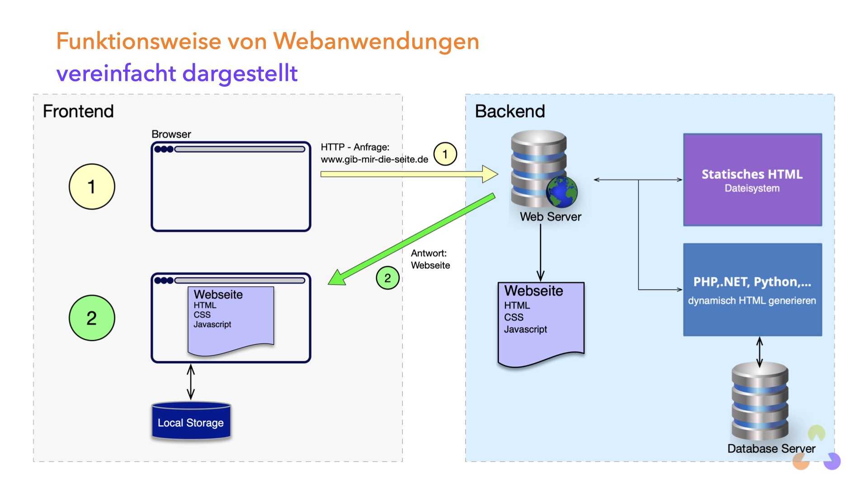Viewport: 868px width, 488px height.
Task: Click the Local Storage database icon
Action: coord(189,423)
